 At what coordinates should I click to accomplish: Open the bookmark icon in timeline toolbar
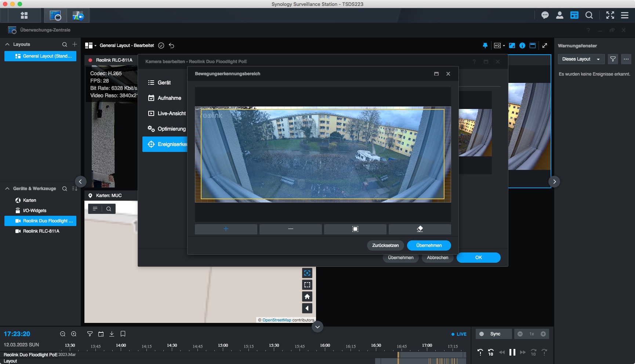[123, 334]
